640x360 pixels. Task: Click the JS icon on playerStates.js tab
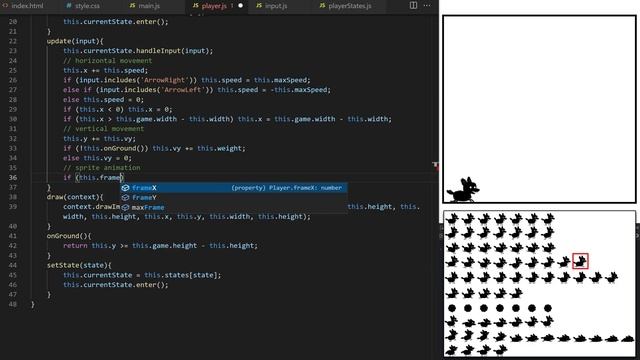pos(322,6)
